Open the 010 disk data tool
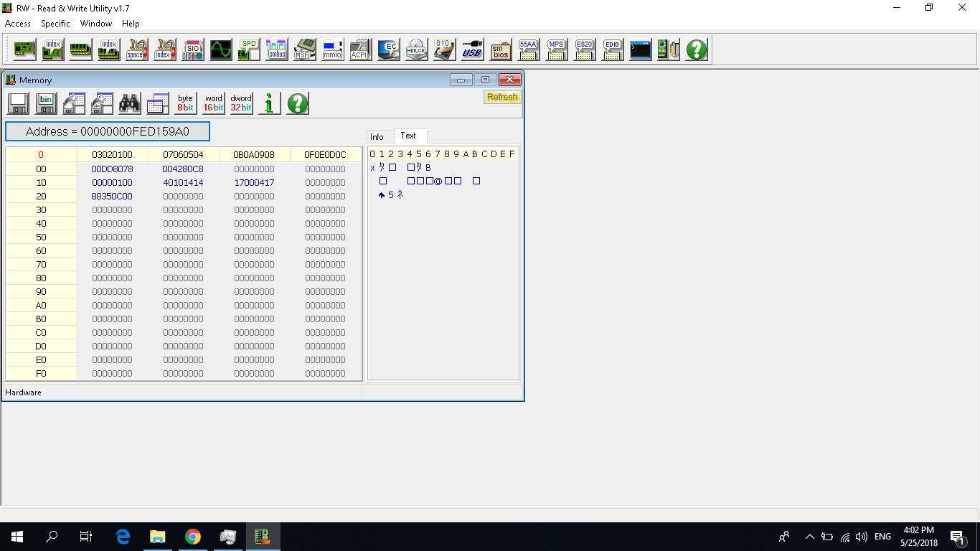The width and height of the screenshot is (980, 551). pyautogui.click(x=445, y=50)
